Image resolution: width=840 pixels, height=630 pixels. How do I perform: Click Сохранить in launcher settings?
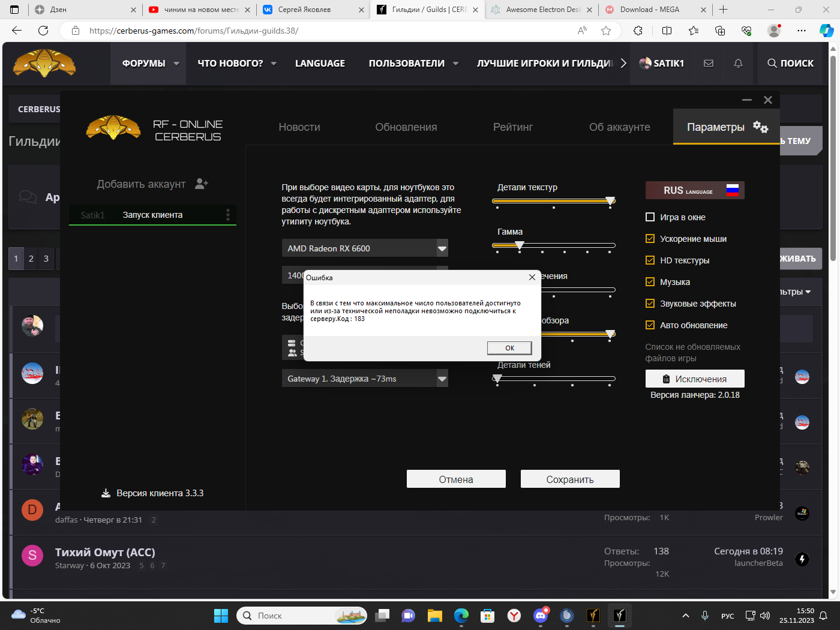pos(570,479)
